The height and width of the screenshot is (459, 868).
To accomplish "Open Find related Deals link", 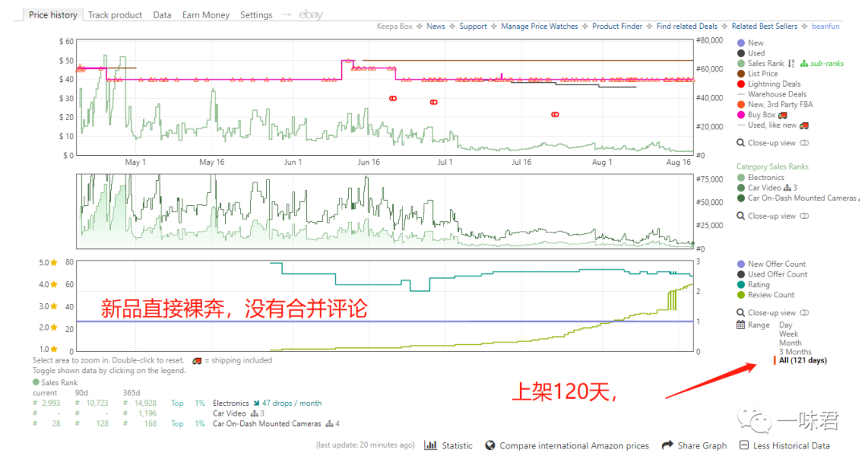I will click(x=687, y=26).
